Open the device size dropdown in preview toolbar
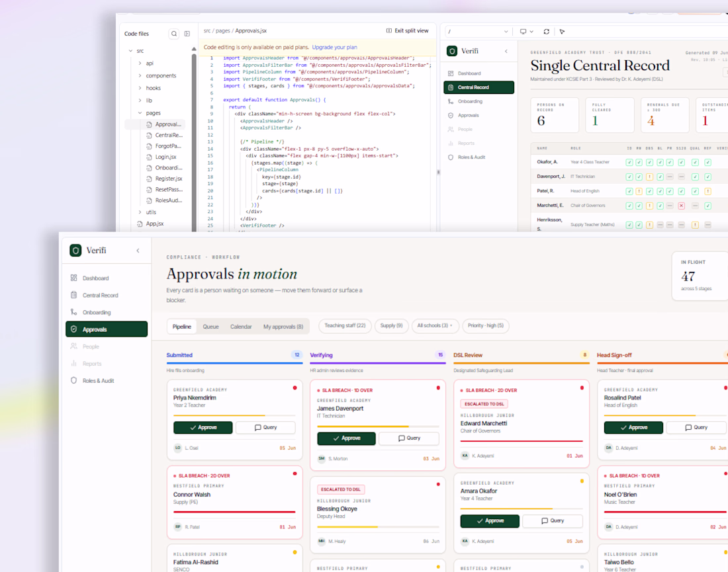 (x=527, y=32)
